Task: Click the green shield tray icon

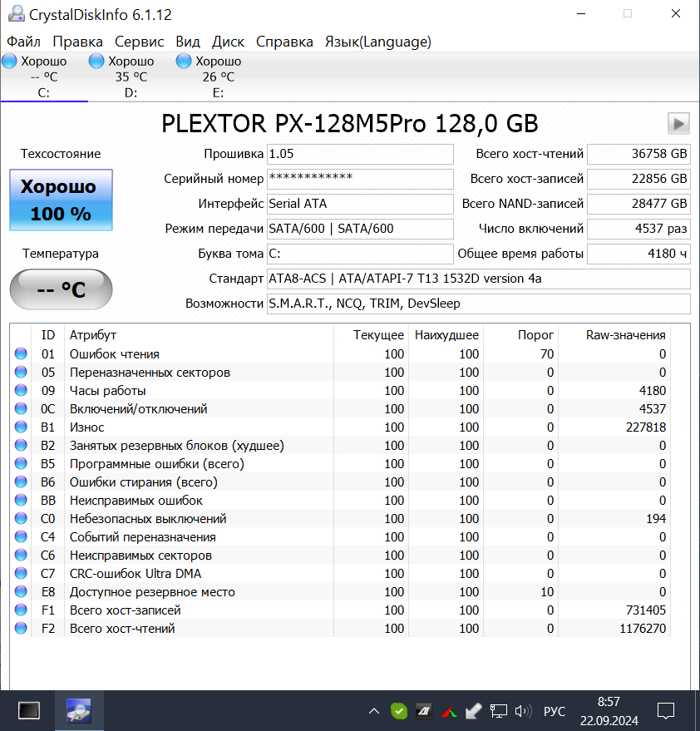Action: click(399, 711)
